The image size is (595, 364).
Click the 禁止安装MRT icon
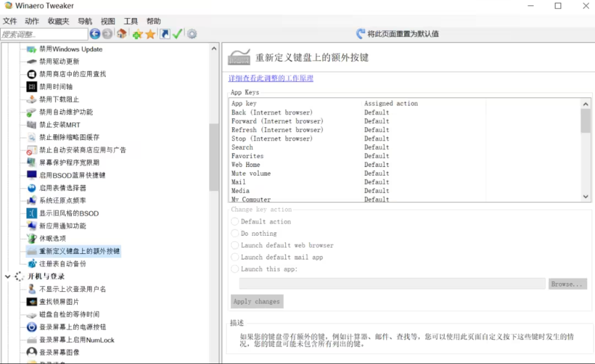tap(32, 125)
